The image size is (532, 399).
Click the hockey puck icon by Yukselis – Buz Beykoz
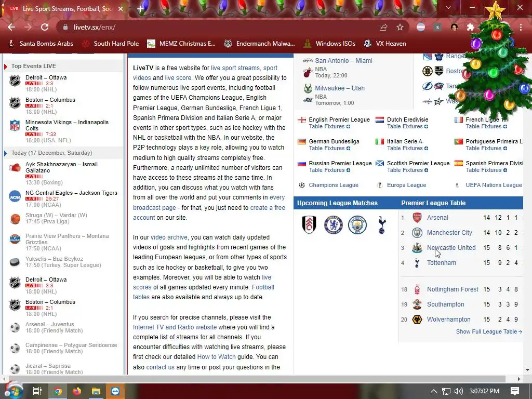15,262
